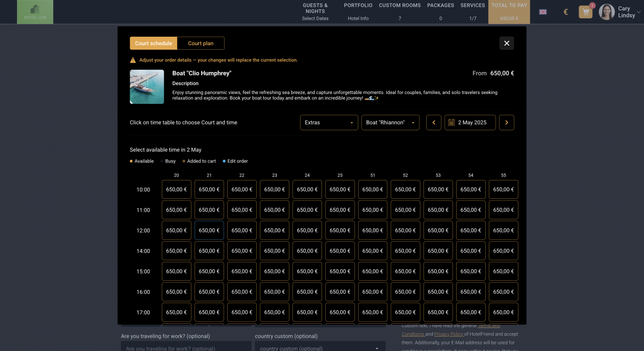Select the 12:00 slot for court 51
The height and width of the screenshot is (351, 644).
pos(373,231)
